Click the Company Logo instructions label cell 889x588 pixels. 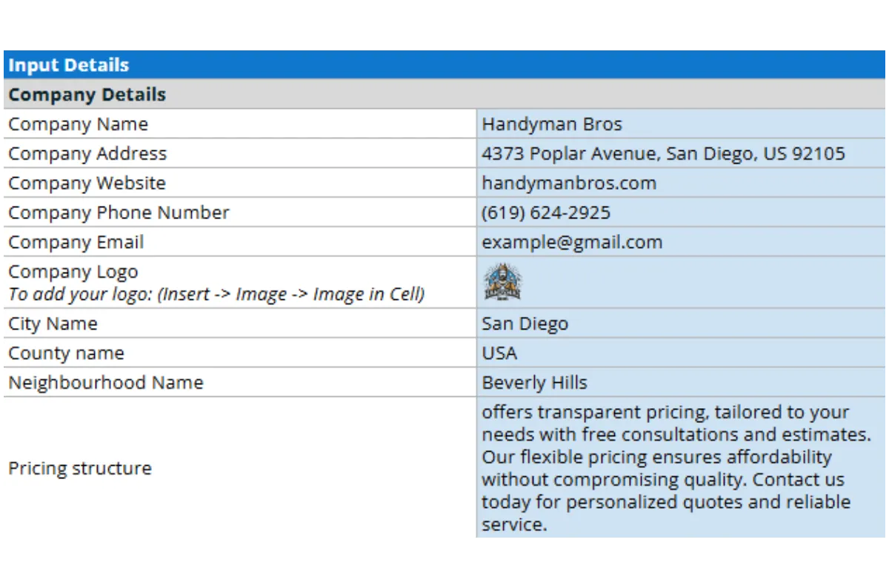pyautogui.click(x=240, y=283)
